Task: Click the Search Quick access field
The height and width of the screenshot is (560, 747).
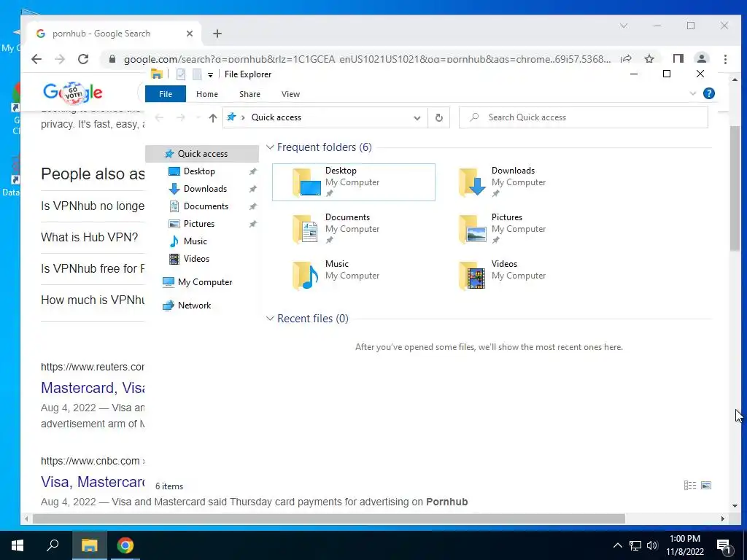Action: tap(583, 117)
